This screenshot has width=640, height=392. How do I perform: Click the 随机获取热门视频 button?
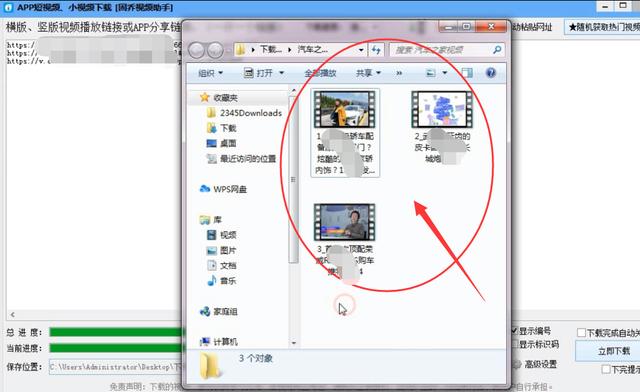[602, 27]
